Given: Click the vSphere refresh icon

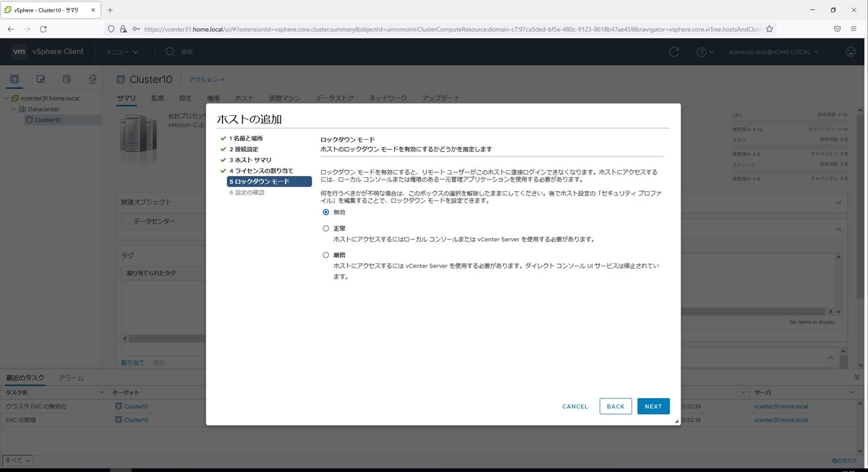Looking at the screenshot, I should click(674, 52).
